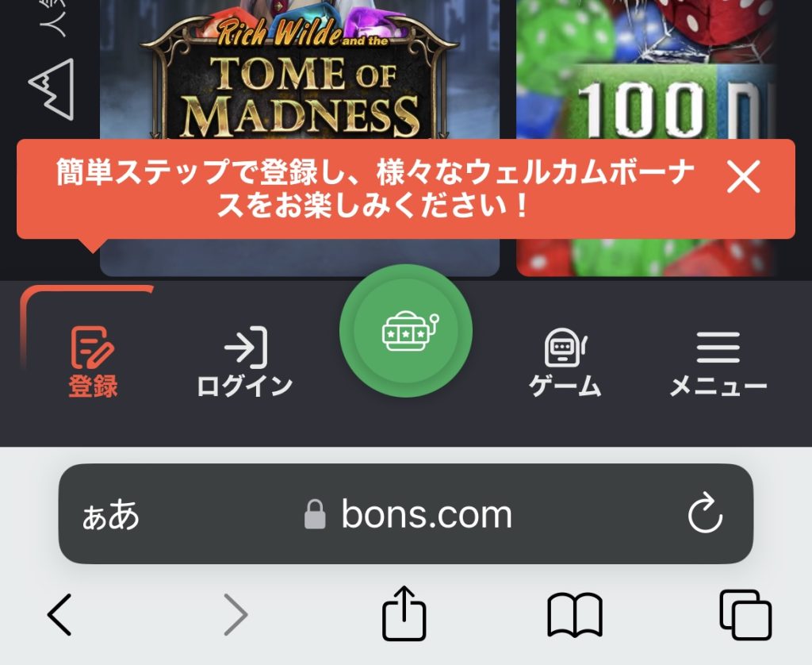Image resolution: width=812 pixels, height=665 pixels.
Task: Tap the login arrow-into-bracket icon
Action: (x=246, y=347)
